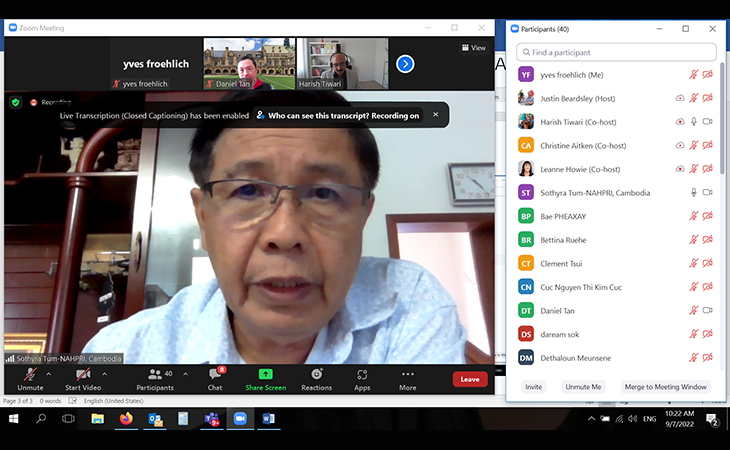
Task: Click Merge to Meeting Window button
Action: [x=665, y=387]
